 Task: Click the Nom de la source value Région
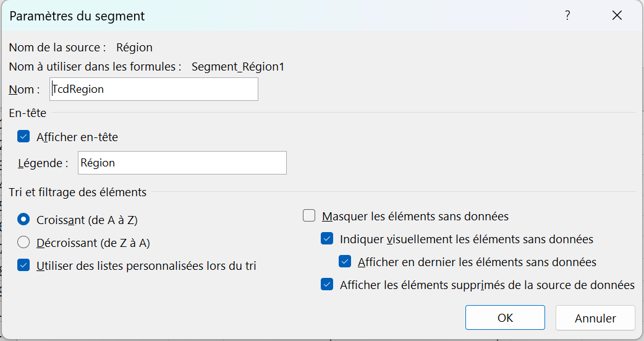tap(134, 47)
